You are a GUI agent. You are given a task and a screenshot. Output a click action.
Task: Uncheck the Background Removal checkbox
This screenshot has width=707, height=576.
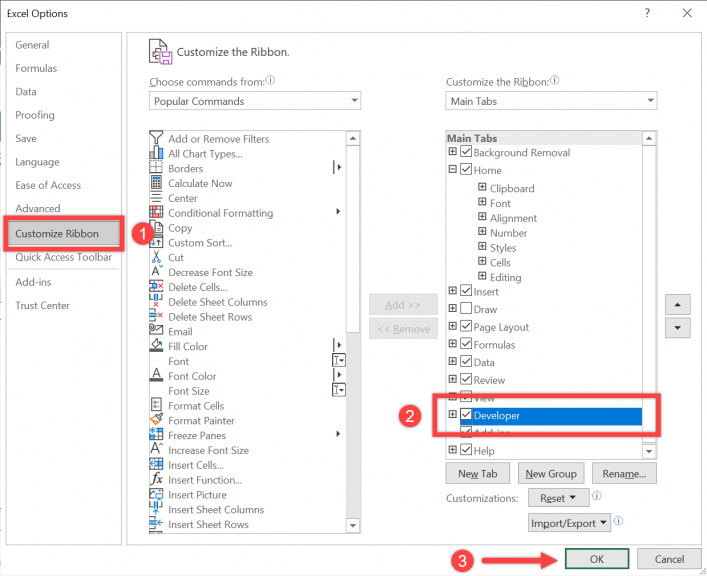[466, 151]
